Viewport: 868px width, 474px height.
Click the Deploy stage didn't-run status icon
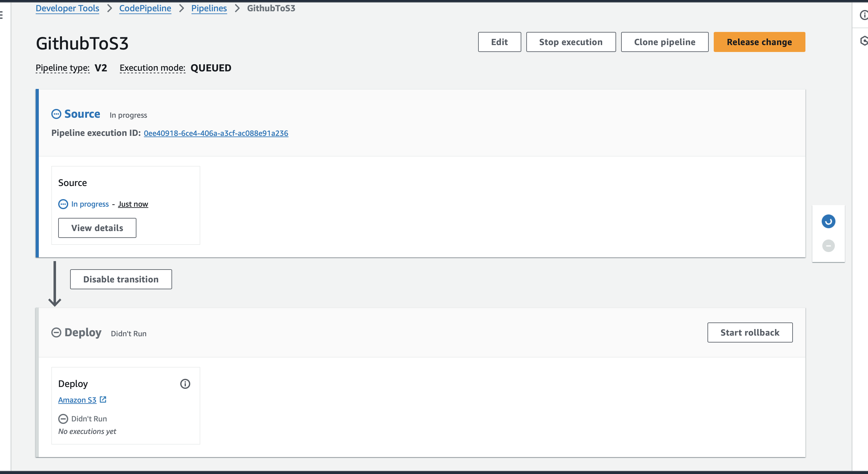click(x=56, y=333)
